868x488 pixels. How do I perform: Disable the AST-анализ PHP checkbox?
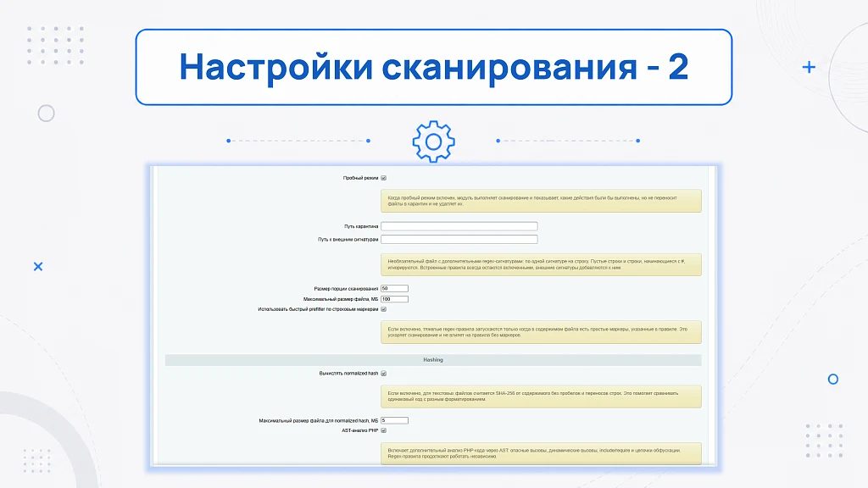tap(384, 430)
